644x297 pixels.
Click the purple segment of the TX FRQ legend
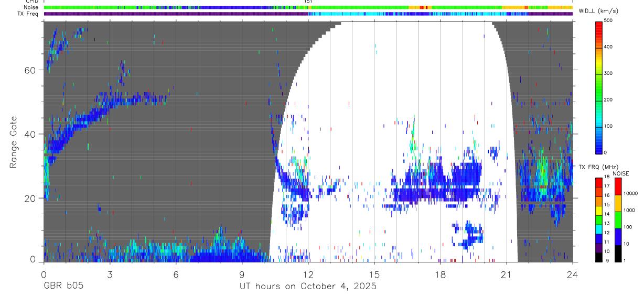598,248
